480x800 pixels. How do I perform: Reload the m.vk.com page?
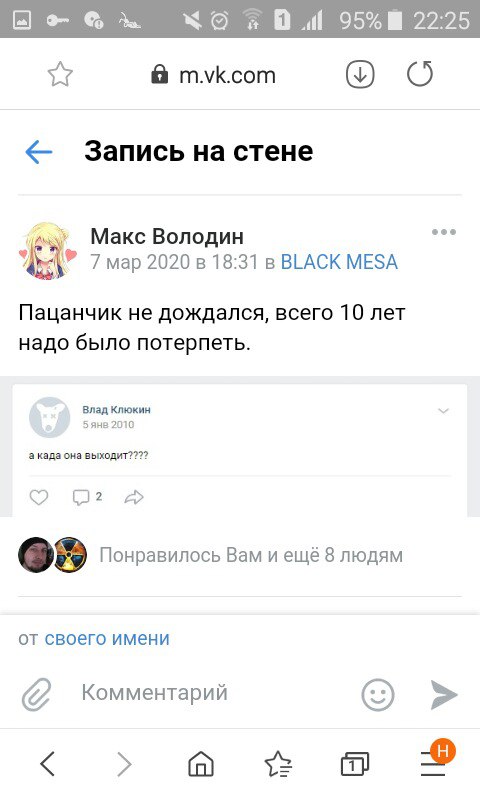point(420,74)
